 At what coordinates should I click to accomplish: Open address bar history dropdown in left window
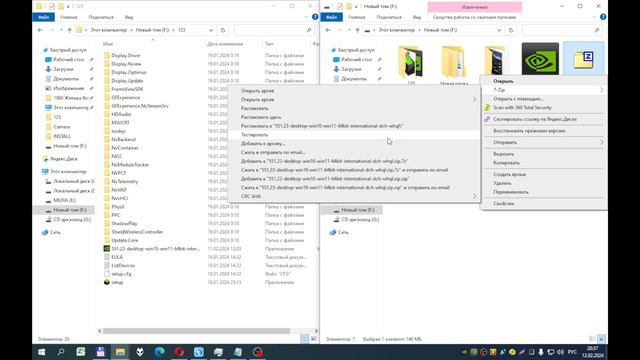(211, 30)
